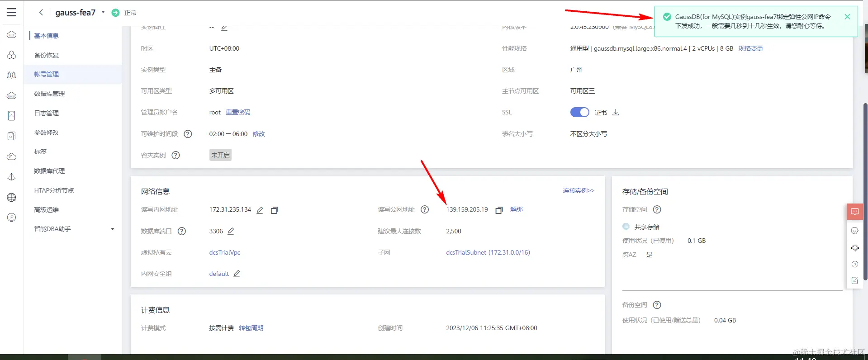Open help icon beside 数据库端口
The width and height of the screenshot is (868, 360).
click(182, 231)
